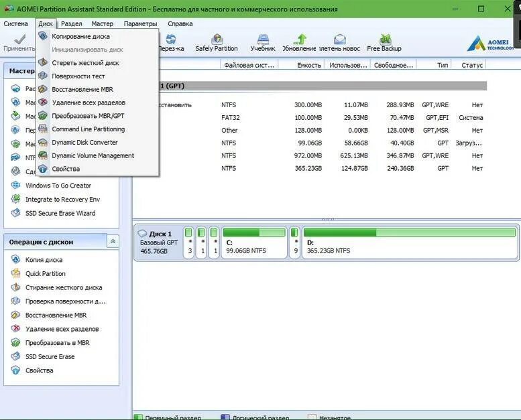Click sidebar Восстановление MBR icon
Image resolution: width=521 pixels, height=420 pixels.
(15, 315)
